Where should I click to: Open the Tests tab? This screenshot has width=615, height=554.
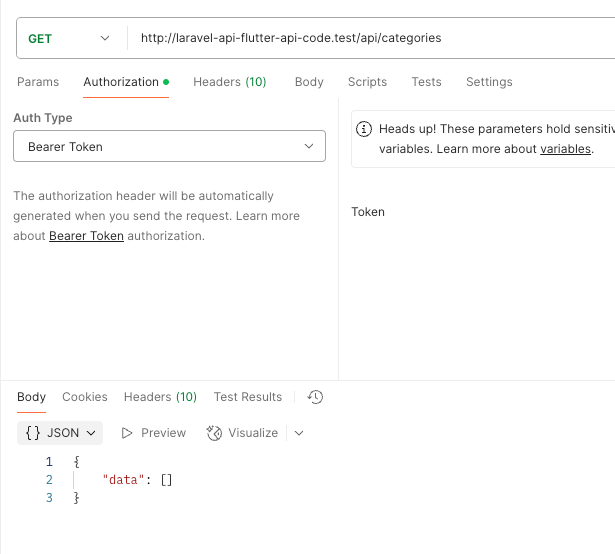click(x=426, y=82)
